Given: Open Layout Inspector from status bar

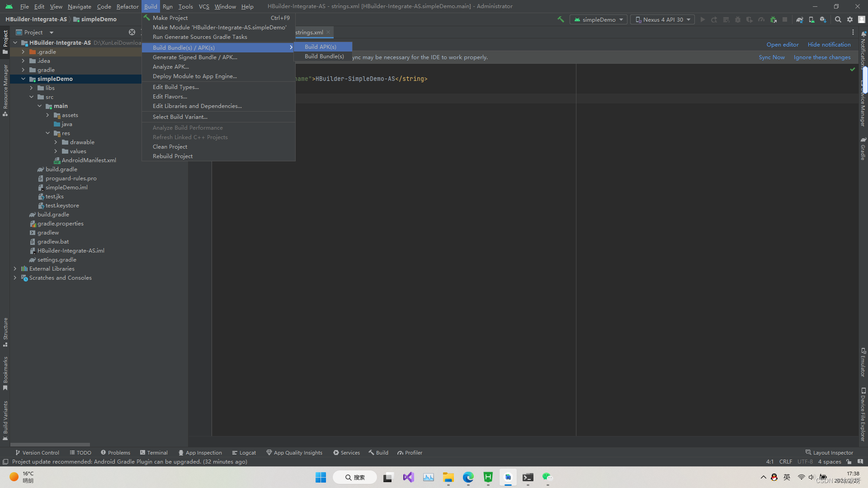Looking at the screenshot, I should pos(829,452).
